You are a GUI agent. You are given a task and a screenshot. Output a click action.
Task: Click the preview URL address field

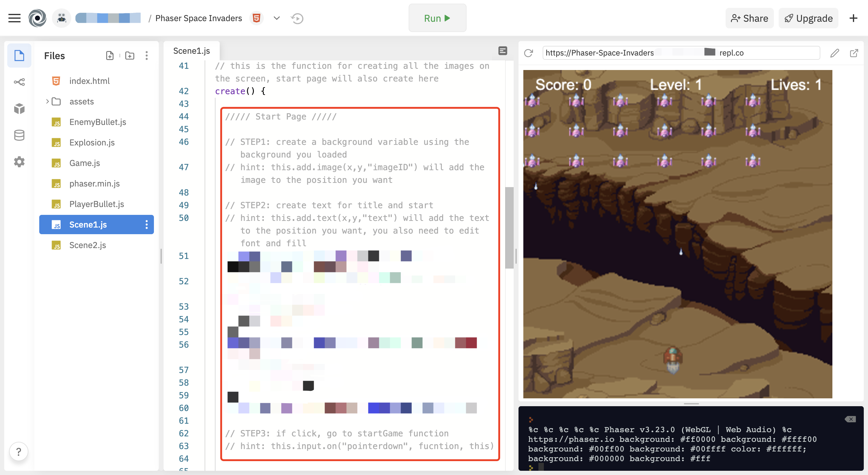pos(681,53)
